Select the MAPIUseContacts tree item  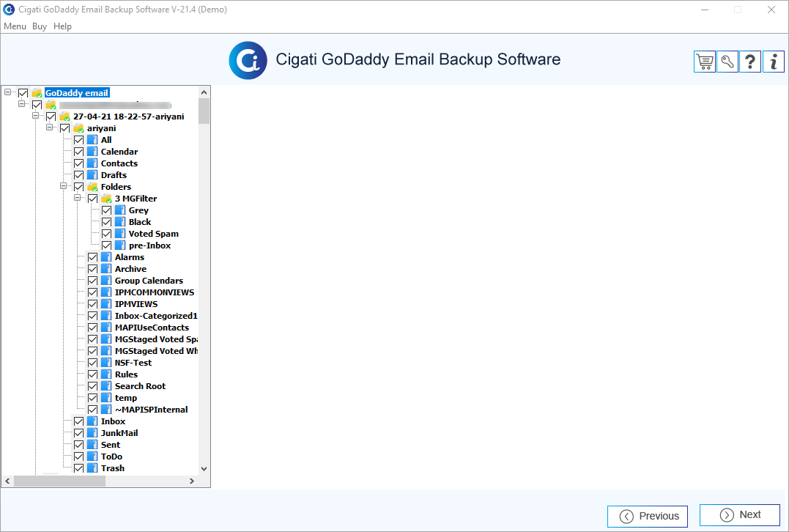152,328
